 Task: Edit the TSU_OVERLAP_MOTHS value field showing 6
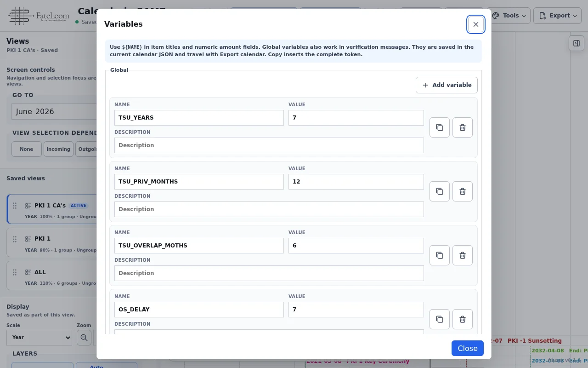pyautogui.click(x=356, y=246)
